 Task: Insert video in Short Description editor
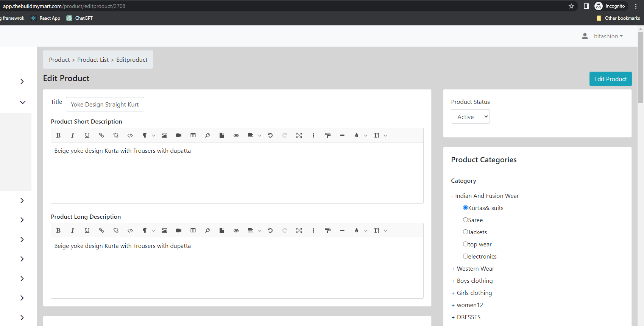(179, 135)
